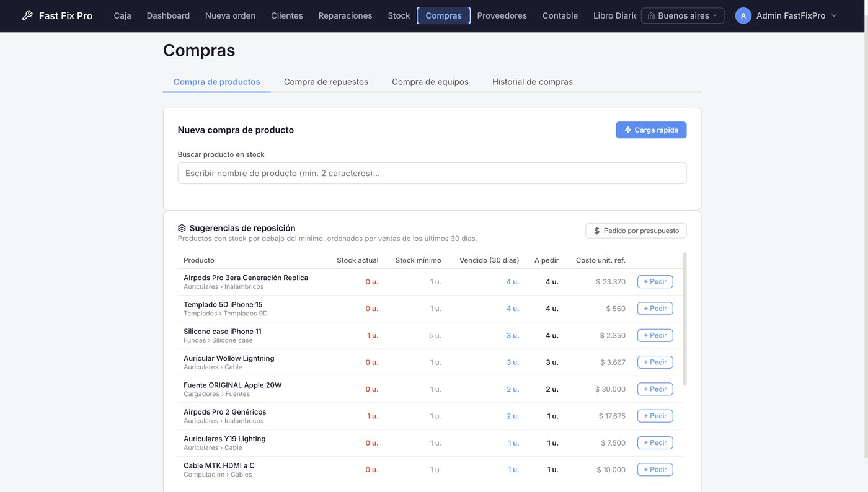The image size is (868, 492).
Task: Click the Stock mínimo column header
Action: coord(418,260)
